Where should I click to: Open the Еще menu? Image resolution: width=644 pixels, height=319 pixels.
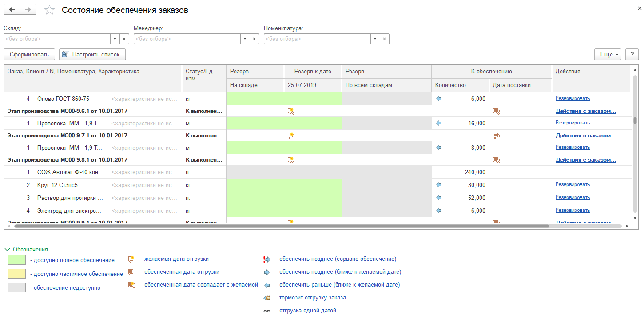(608, 54)
